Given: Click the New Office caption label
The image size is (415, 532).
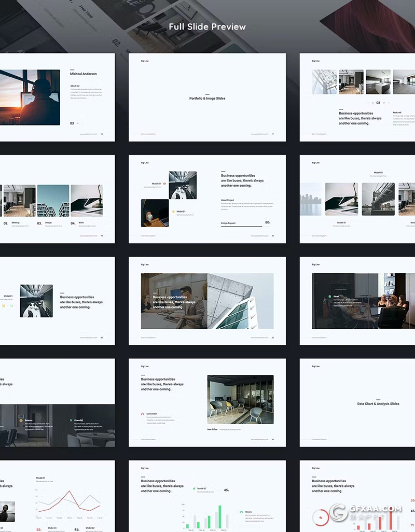Looking at the screenshot, I should click(x=212, y=429).
